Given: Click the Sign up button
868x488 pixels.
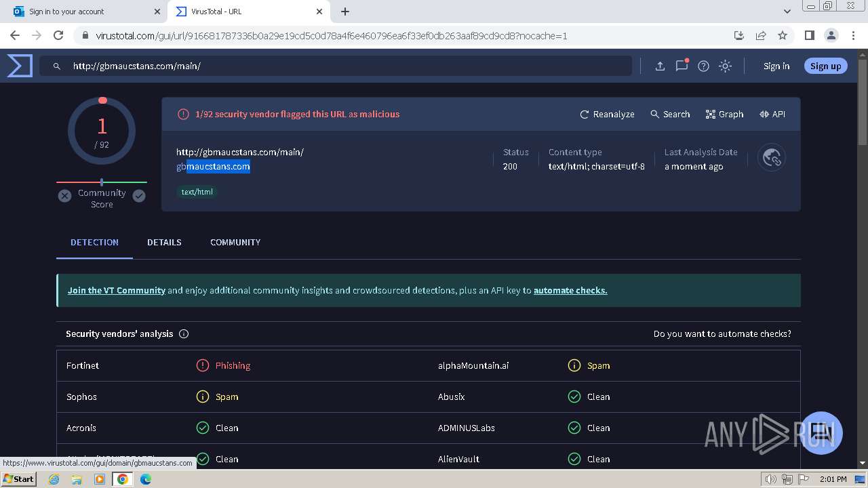Looking at the screenshot, I should [825, 66].
